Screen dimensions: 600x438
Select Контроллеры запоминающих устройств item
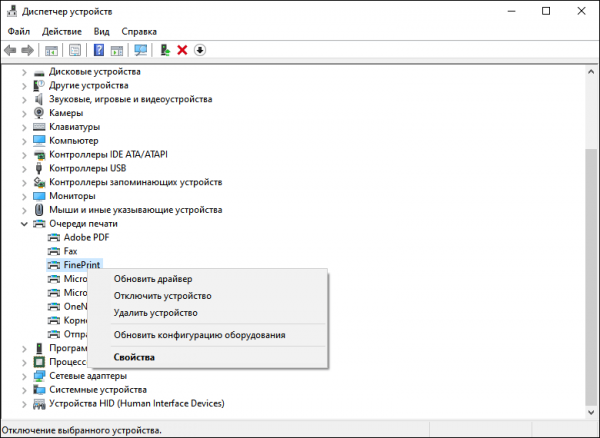pos(135,182)
